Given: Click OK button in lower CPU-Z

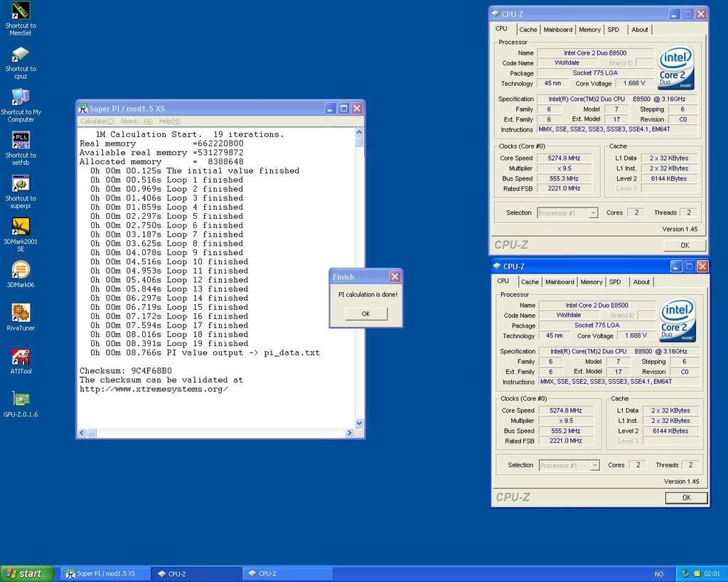Looking at the screenshot, I should tap(687, 497).
